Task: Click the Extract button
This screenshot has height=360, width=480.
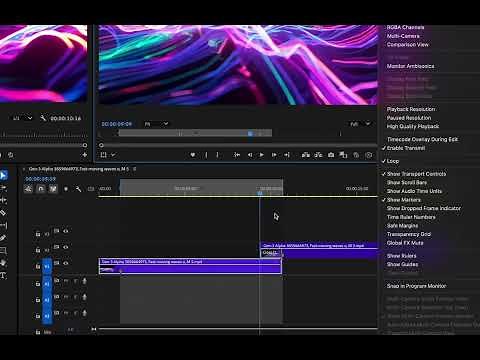Action: 318,155
